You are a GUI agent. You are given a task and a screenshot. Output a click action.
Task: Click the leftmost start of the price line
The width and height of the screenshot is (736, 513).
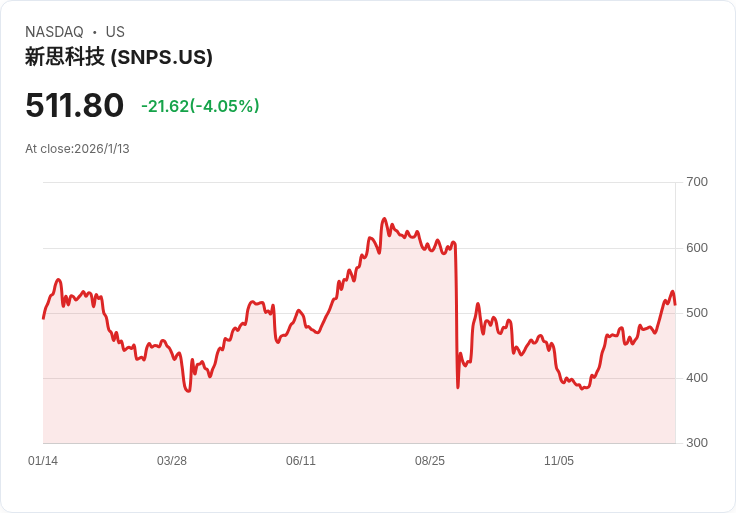pyautogui.click(x=43, y=318)
